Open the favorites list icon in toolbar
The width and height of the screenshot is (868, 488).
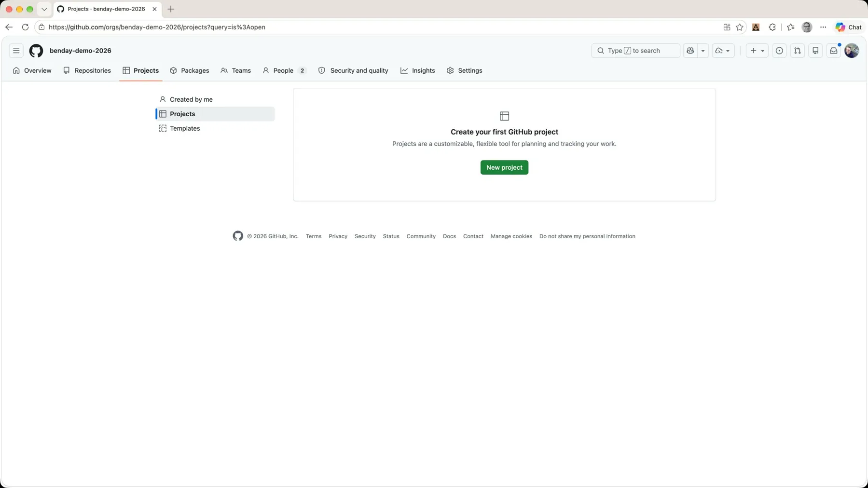790,27
